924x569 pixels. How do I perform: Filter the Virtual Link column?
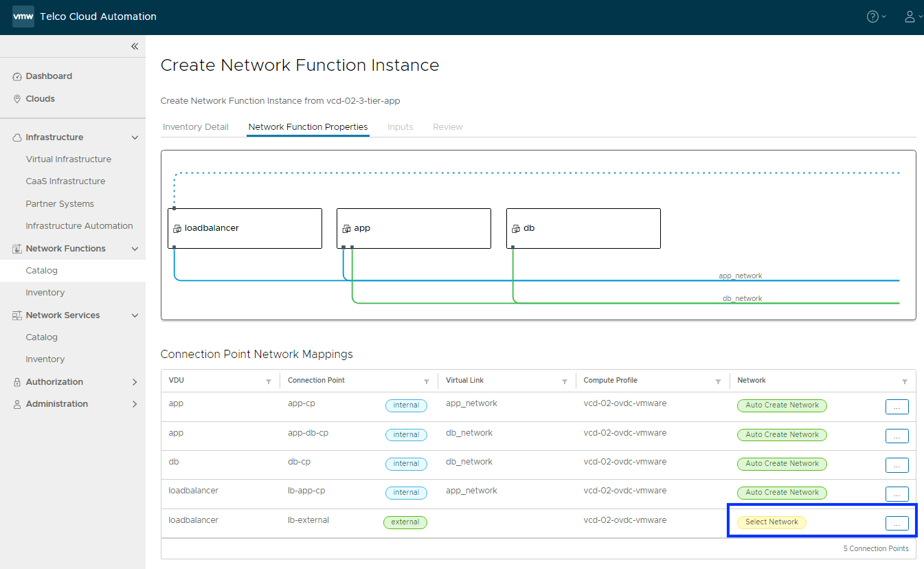[565, 381]
